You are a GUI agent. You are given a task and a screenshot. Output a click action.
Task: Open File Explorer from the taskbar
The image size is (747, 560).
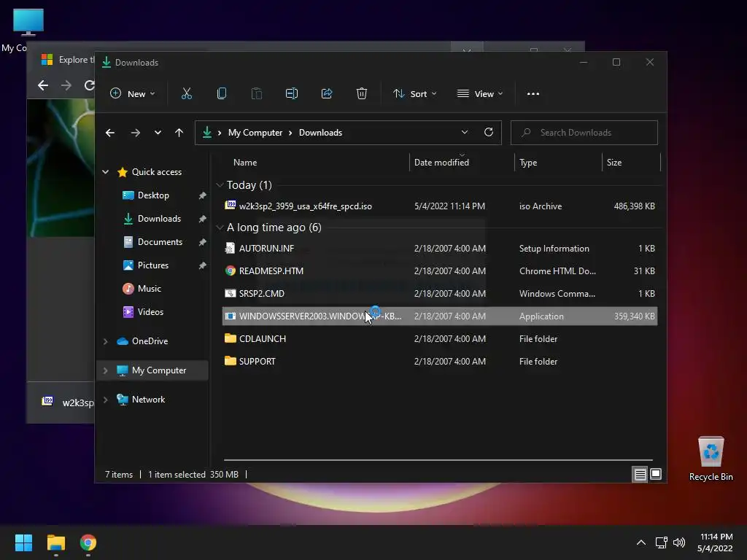tap(55, 542)
